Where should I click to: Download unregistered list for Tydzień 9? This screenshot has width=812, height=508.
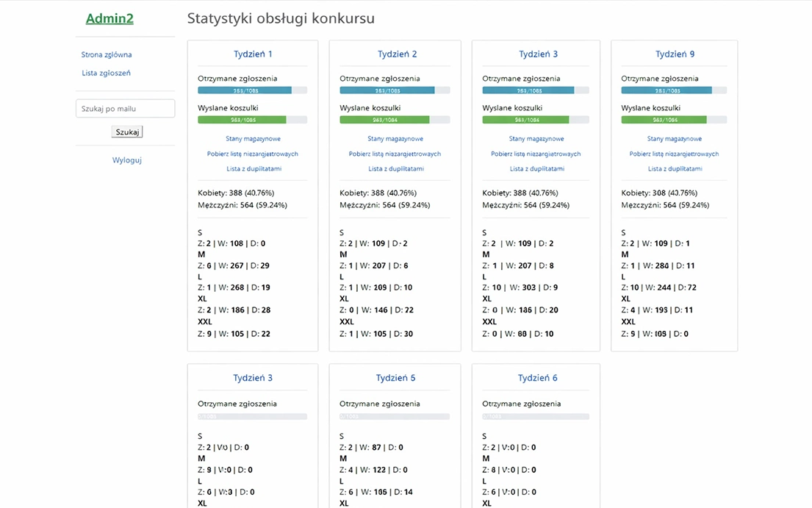675,154
